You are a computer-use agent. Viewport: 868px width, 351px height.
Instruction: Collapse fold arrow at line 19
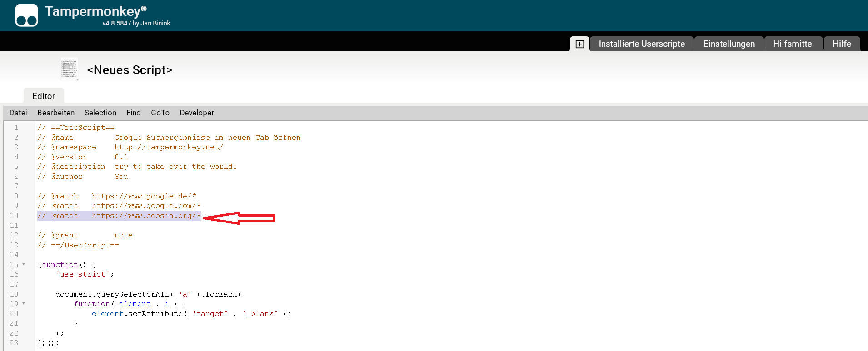pos(24,303)
